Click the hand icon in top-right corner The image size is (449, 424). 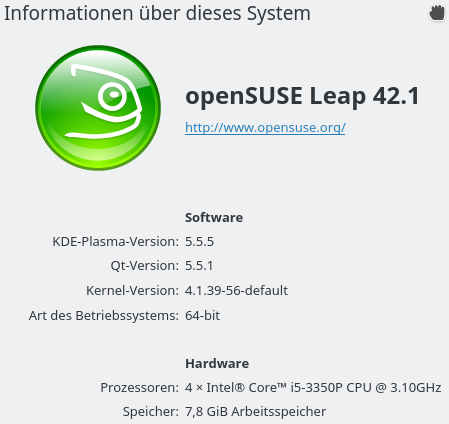point(437,14)
